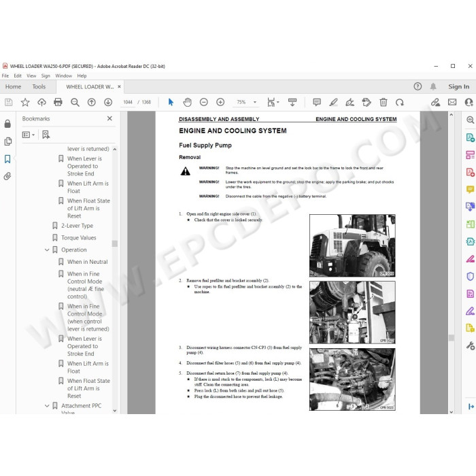Click the scrolling mode keyboard icon
The width and height of the screenshot is (476, 476).
coord(292,102)
